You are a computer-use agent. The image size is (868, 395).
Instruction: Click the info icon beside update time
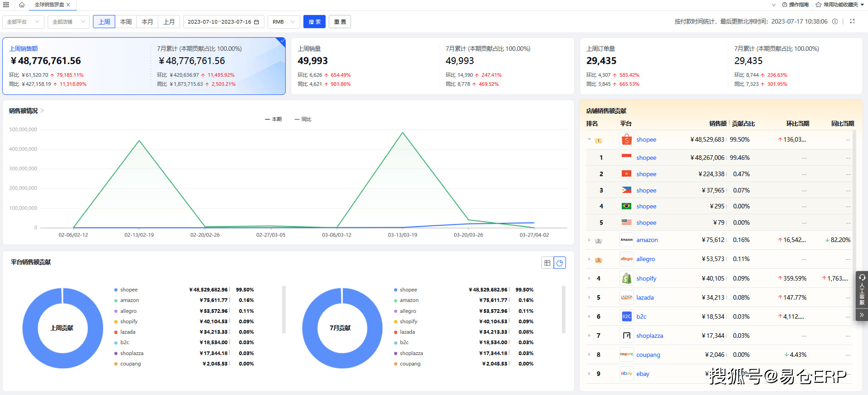(835, 21)
